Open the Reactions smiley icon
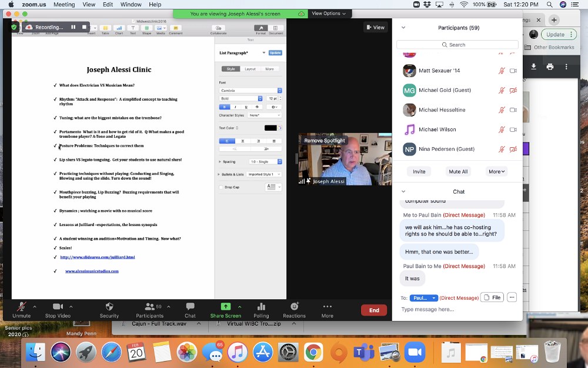 [295, 306]
